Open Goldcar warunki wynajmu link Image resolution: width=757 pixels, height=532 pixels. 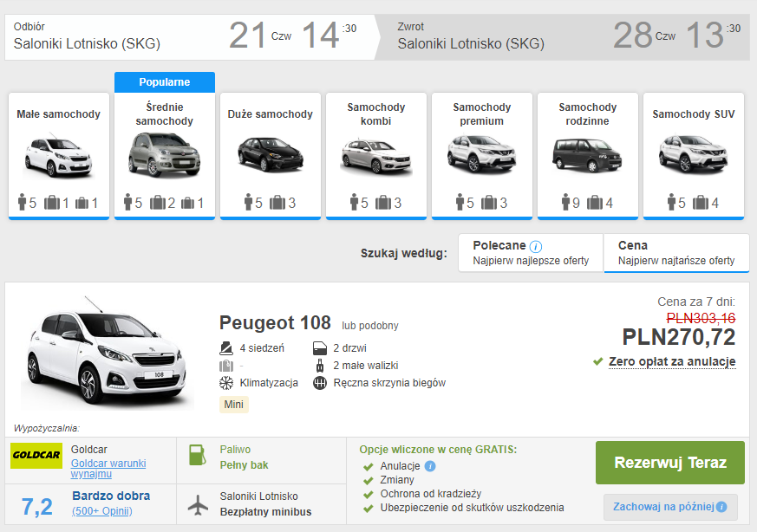108,469
